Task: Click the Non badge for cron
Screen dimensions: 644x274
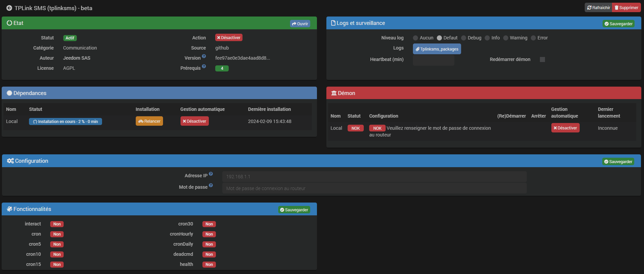Action: 57,234
